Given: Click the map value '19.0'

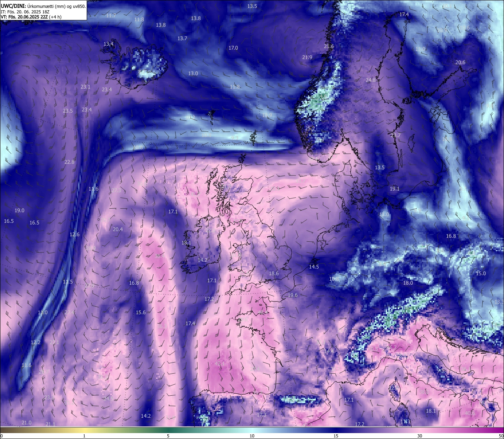Looking at the screenshot, I should click(19, 211).
